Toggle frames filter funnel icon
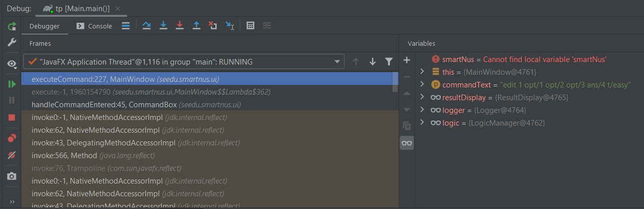The height and width of the screenshot is (209, 644). [x=389, y=62]
